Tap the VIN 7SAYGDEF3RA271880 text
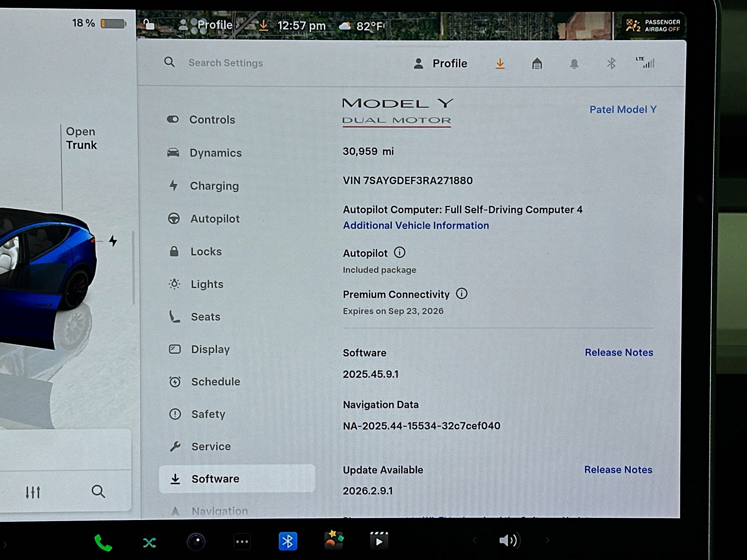The height and width of the screenshot is (560, 747). pyautogui.click(x=408, y=180)
